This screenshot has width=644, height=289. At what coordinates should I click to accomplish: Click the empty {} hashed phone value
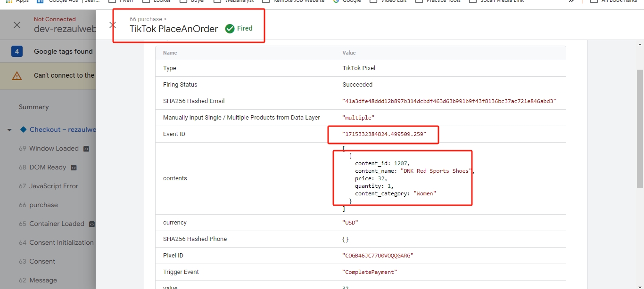point(346,239)
